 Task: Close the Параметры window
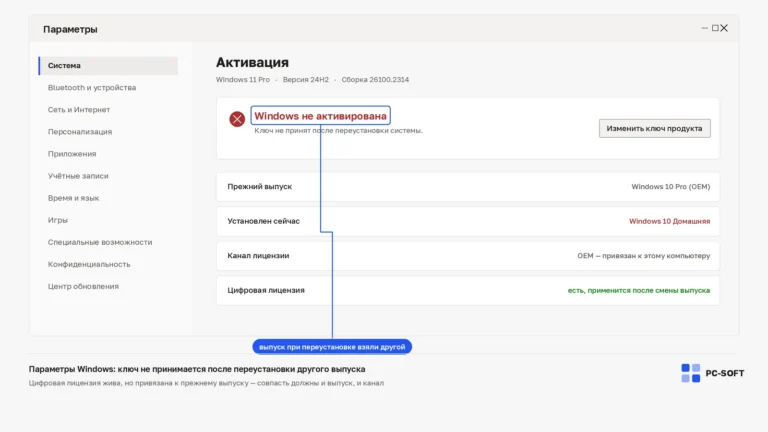[x=724, y=28]
